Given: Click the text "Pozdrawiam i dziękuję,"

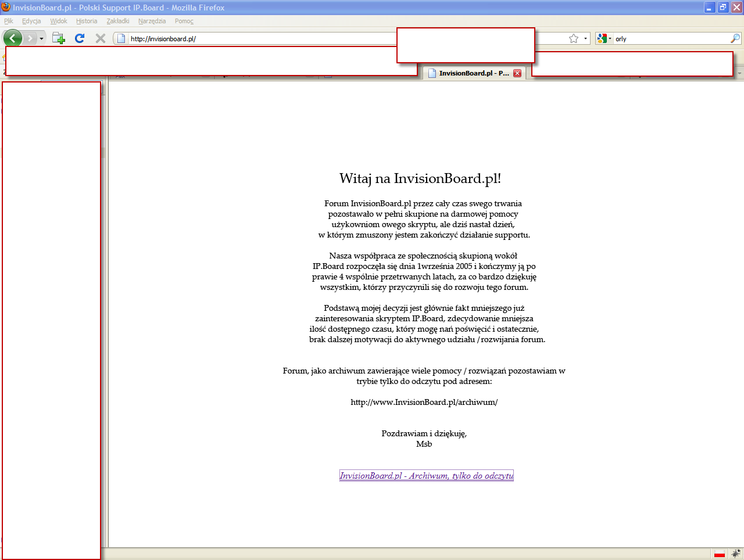Looking at the screenshot, I should click(424, 433).
